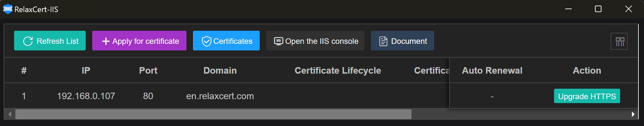Click the document page icon
The height and width of the screenshot is (126, 644).
(x=383, y=41)
